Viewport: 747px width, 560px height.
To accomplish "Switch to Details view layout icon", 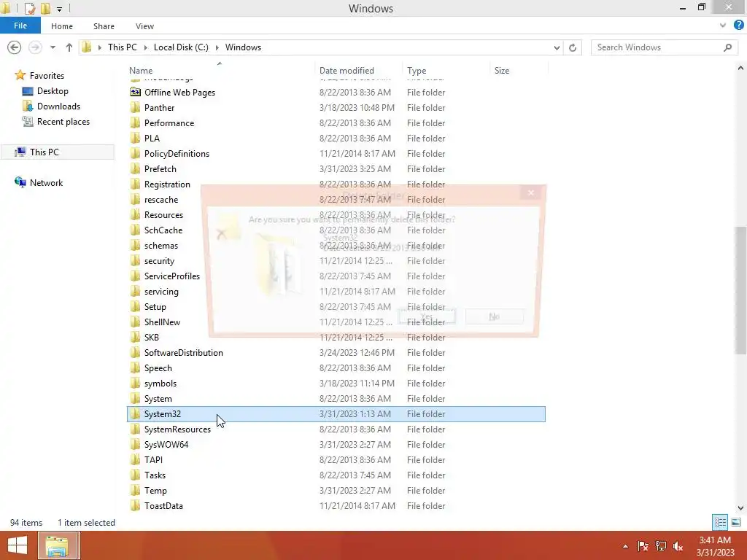I will pyautogui.click(x=720, y=522).
